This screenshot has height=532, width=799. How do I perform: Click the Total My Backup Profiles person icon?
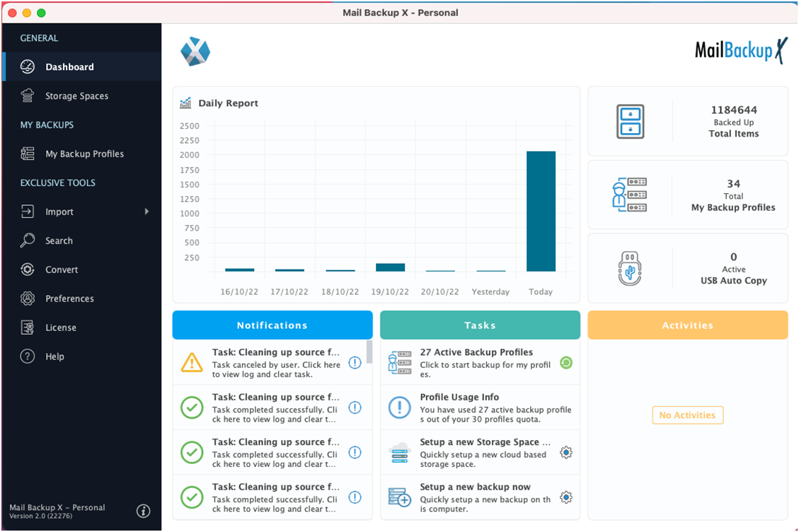click(629, 195)
